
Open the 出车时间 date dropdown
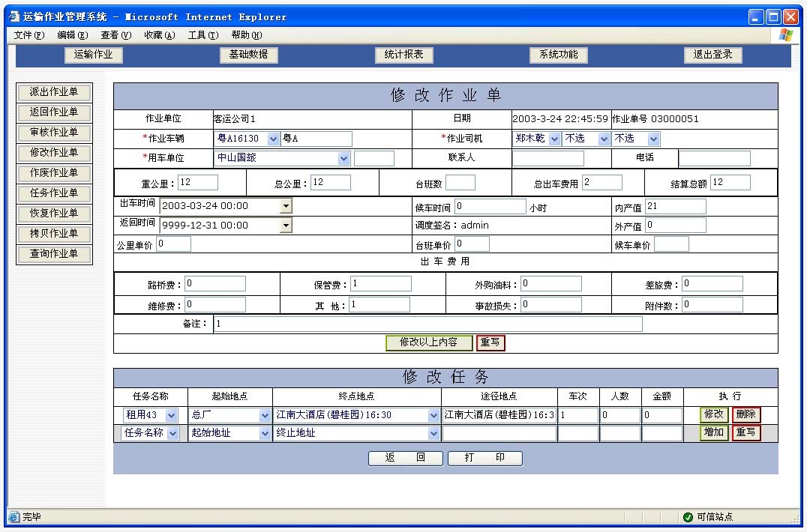(x=285, y=206)
